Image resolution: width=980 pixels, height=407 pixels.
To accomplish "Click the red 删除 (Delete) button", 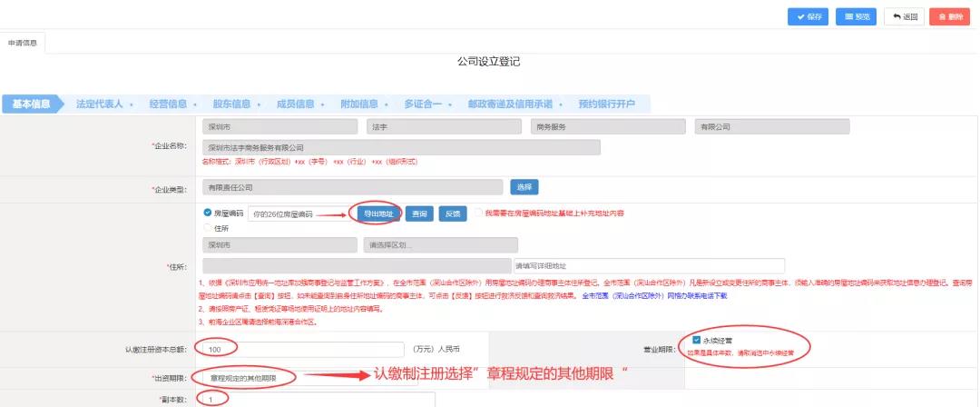I will tap(949, 16).
